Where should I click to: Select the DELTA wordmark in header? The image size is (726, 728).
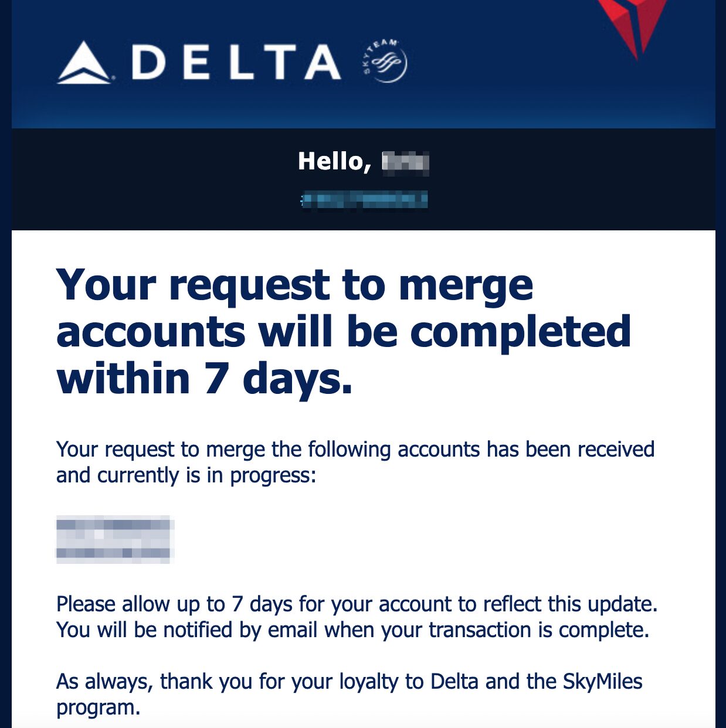(236, 62)
